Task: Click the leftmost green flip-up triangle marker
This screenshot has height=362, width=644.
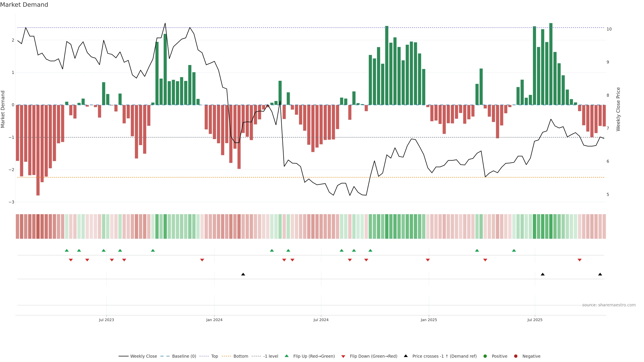Action: coord(67,250)
